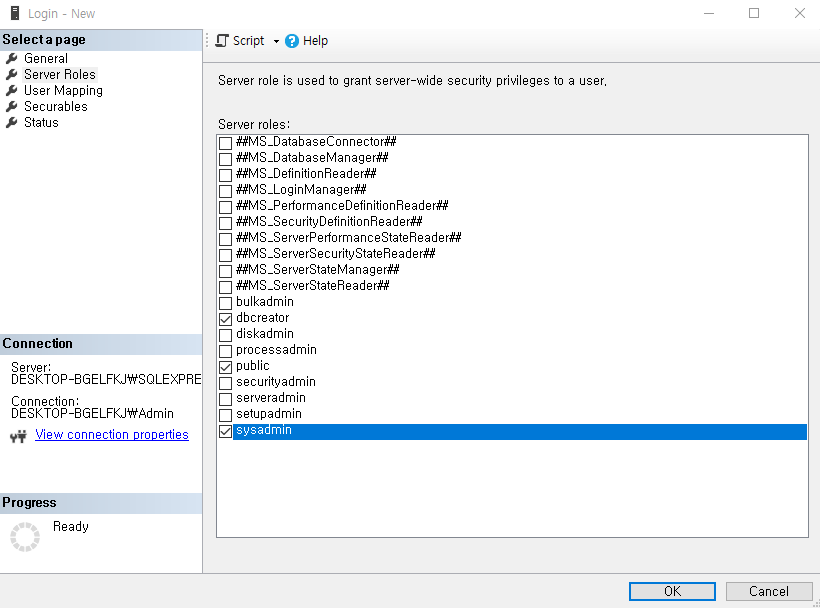Screen dimensions: 820x608
Task: Check the serveradmin role checkbox
Action: click(x=225, y=399)
